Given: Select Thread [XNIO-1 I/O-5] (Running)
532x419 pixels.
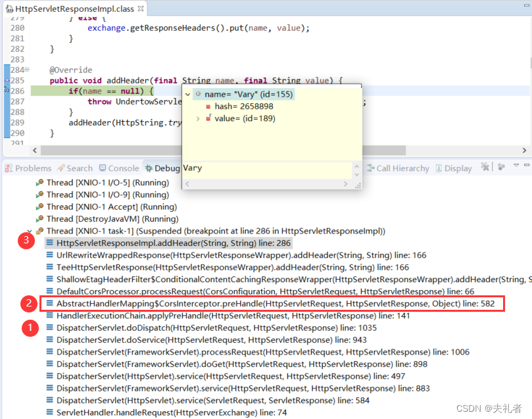Looking at the screenshot, I should coord(108,182).
